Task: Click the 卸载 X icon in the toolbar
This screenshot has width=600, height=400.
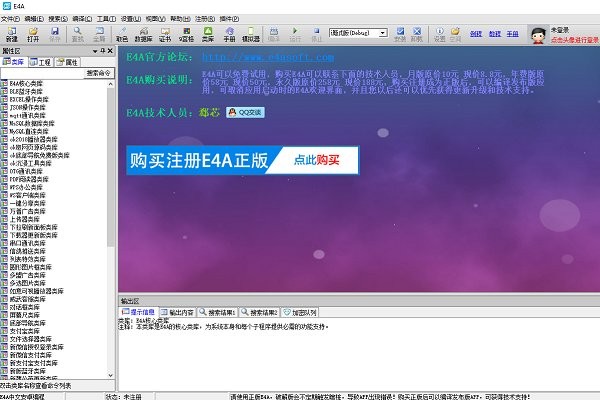Action: [x=417, y=34]
